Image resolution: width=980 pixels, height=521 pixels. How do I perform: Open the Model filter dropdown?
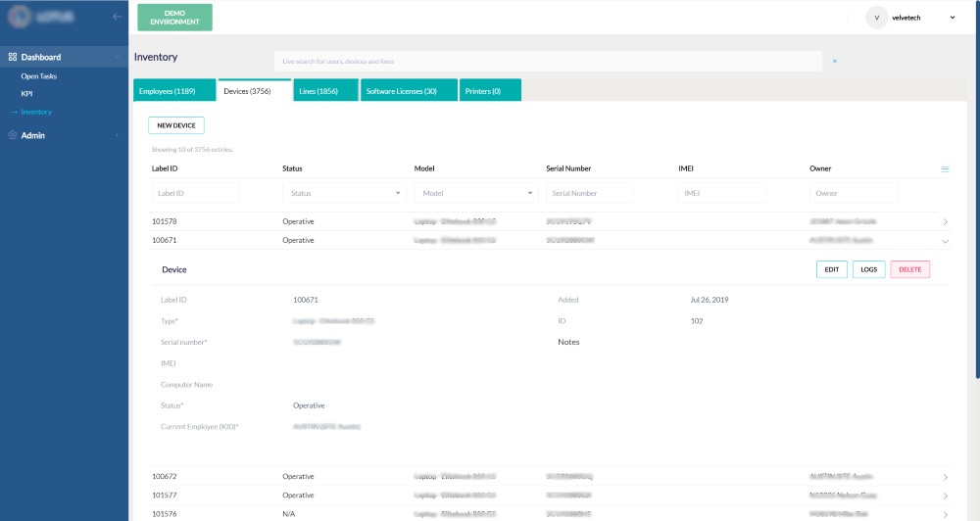point(476,193)
